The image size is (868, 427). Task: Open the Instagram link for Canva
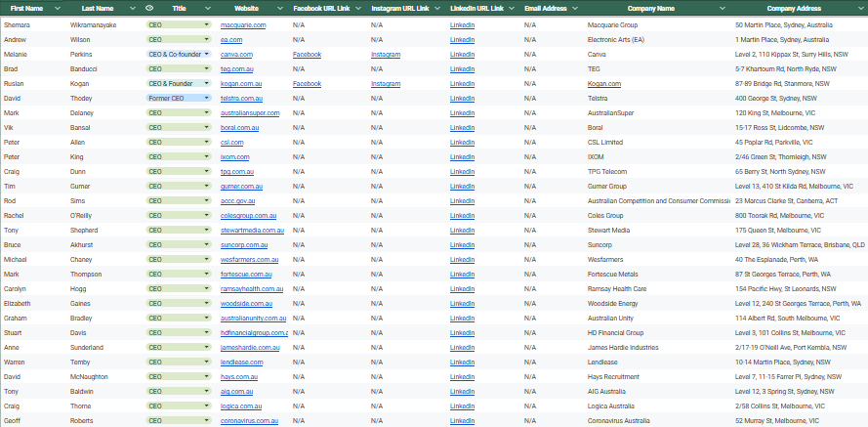tap(386, 55)
